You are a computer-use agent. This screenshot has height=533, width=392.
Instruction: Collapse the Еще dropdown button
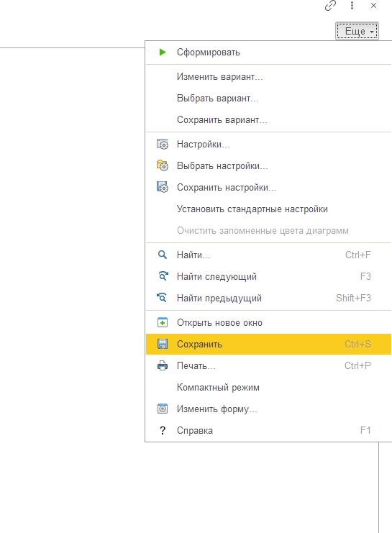[357, 31]
